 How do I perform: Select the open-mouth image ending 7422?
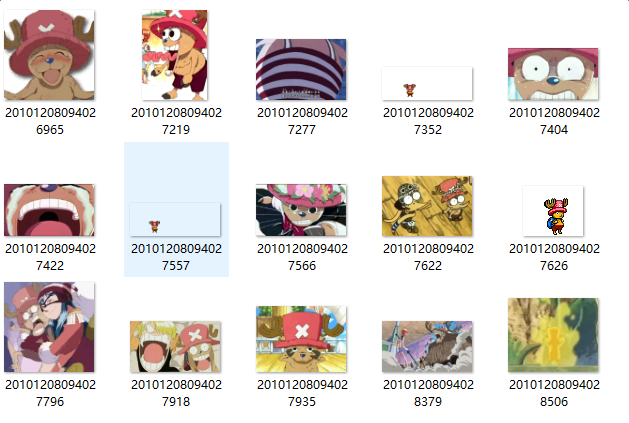click(49, 210)
